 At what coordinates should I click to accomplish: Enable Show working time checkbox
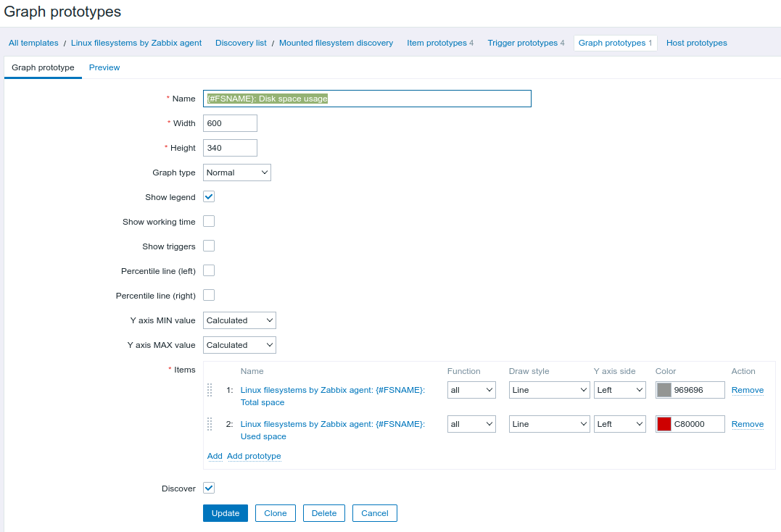coord(209,222)
